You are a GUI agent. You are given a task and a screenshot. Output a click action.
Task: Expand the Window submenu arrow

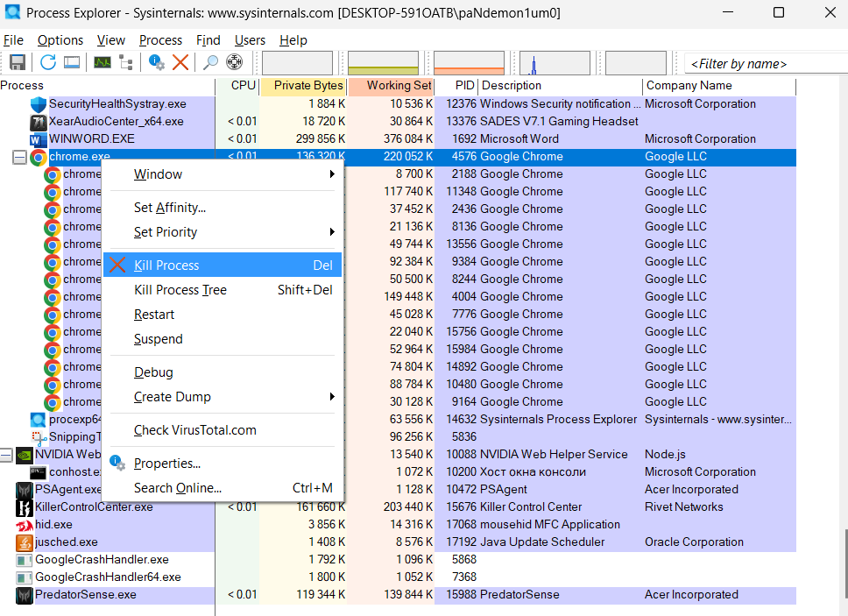point(332,174)
